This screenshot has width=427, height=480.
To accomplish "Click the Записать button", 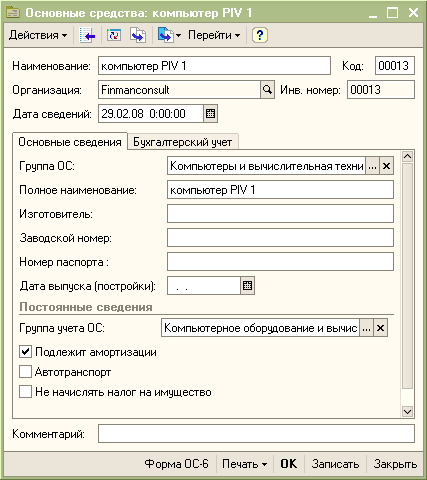I will tap(335, 464).
